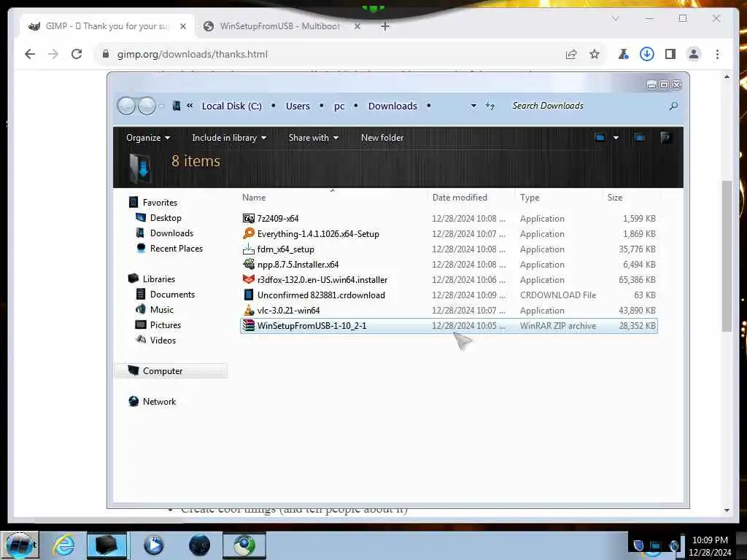Open Explorer recent locations dropdown arrow
The width and height of the screenshot is (747, 560).
pos(161,106)
